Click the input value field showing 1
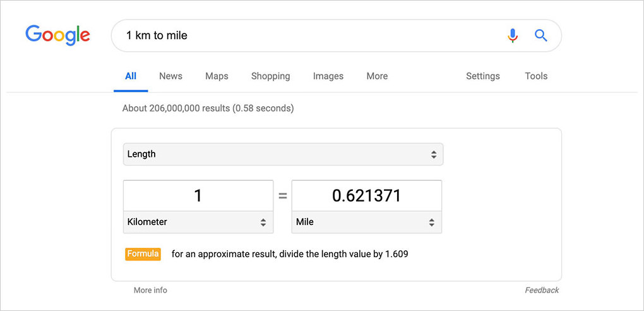The width and height of the screenshot is (644, 311). 198,196
